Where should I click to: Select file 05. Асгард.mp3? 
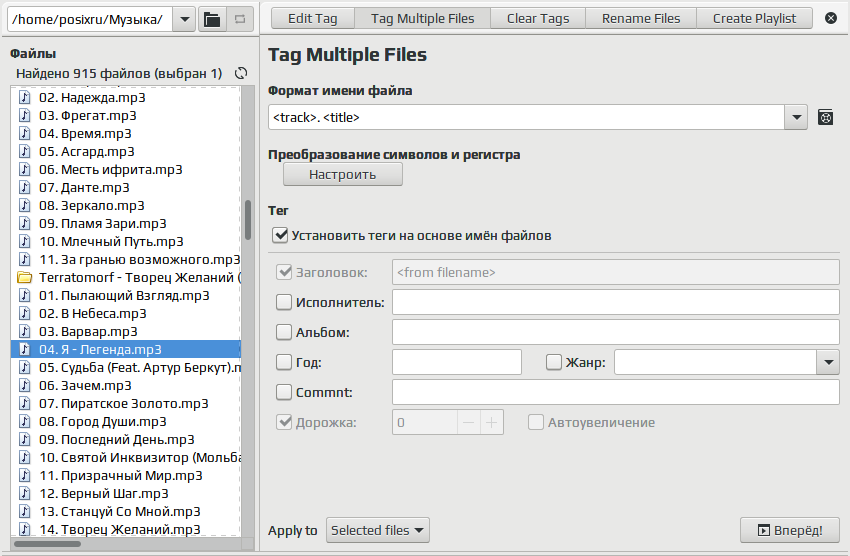coord(125,151)
